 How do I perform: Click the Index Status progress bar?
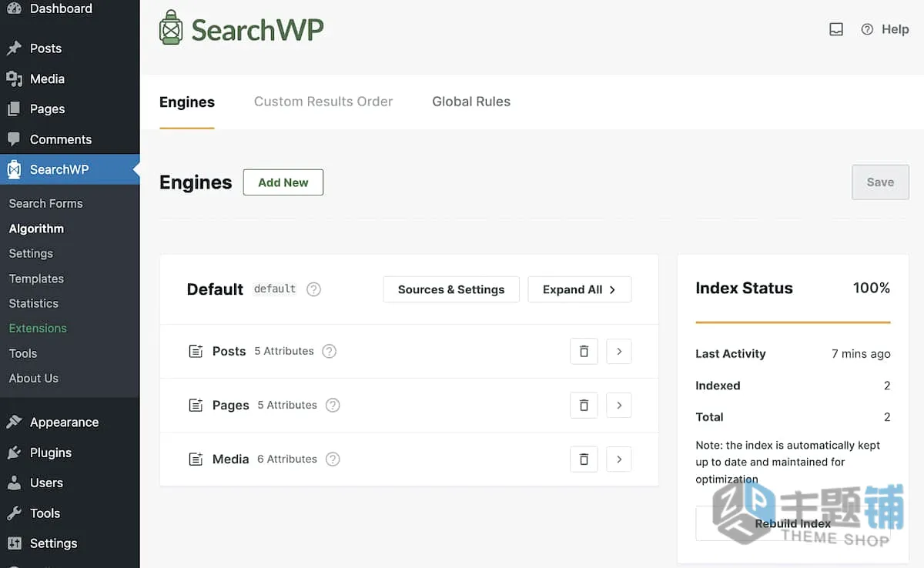pos(793,322)
